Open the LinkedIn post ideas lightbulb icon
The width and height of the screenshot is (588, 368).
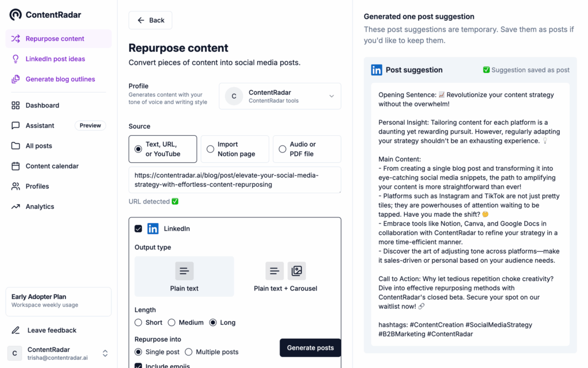pyautogui.click(x=16, y=59)
